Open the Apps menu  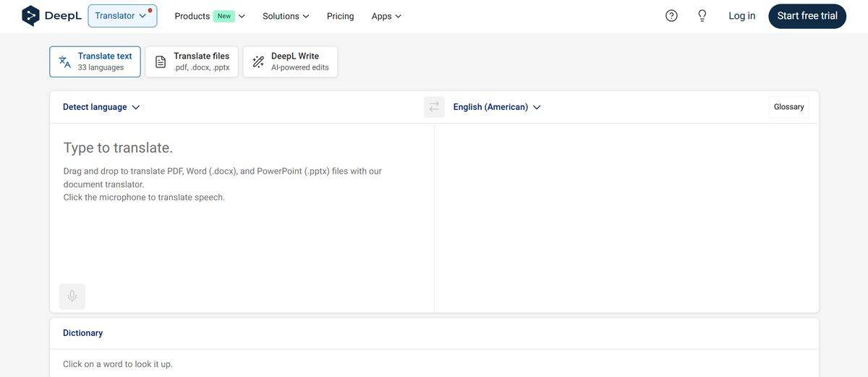[x=386, y=16]
